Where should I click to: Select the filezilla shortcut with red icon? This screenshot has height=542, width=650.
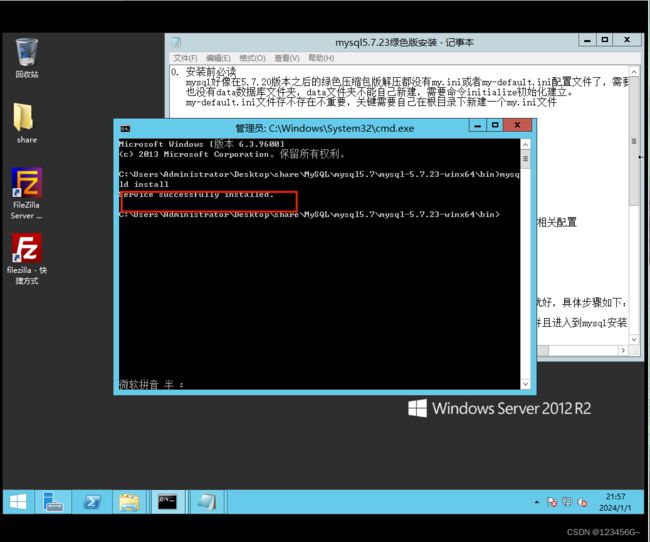pos(27,259)
